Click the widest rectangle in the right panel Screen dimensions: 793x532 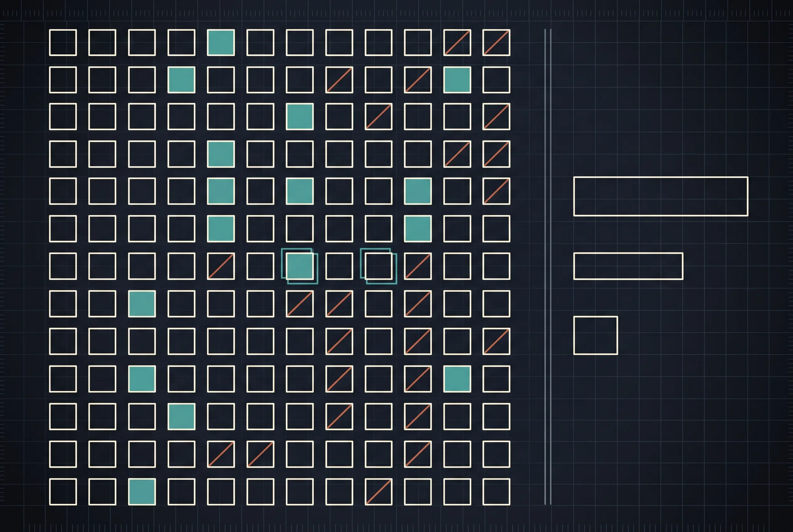pyautogui.click(x=661, y=196)
